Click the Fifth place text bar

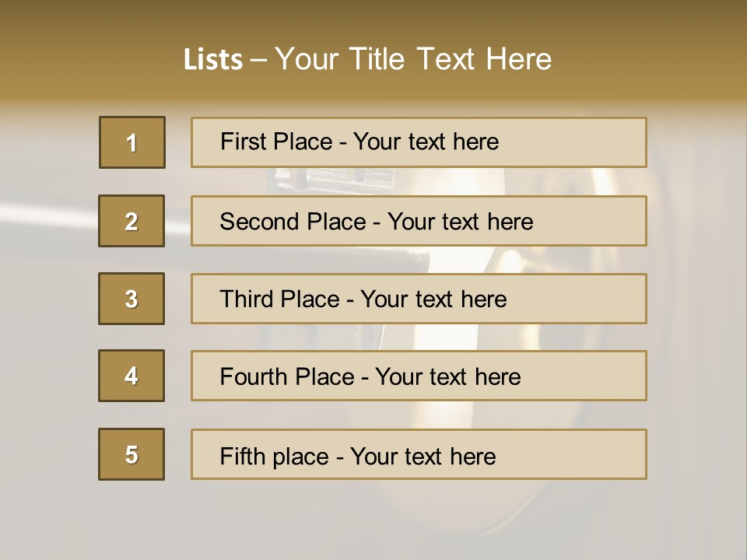pos(419,454)
